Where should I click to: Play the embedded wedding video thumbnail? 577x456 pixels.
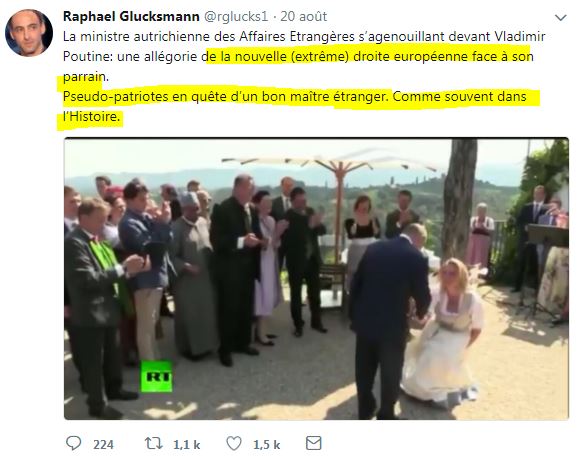(316, 279)
